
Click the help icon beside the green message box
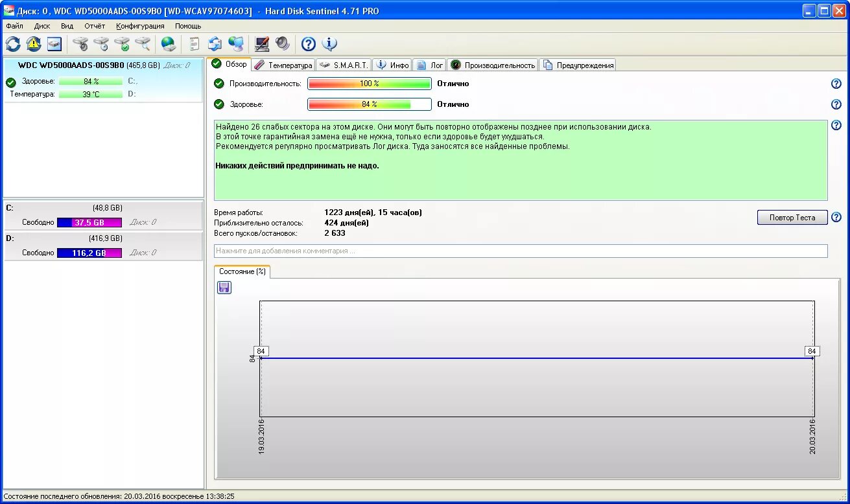[x=836, y=125]
